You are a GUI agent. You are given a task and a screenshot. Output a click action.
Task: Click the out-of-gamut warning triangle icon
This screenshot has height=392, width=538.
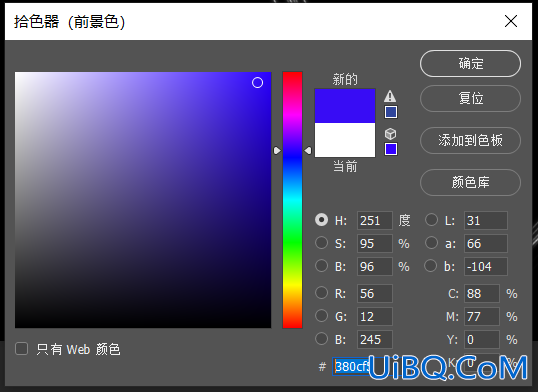(x=390, y=96)
